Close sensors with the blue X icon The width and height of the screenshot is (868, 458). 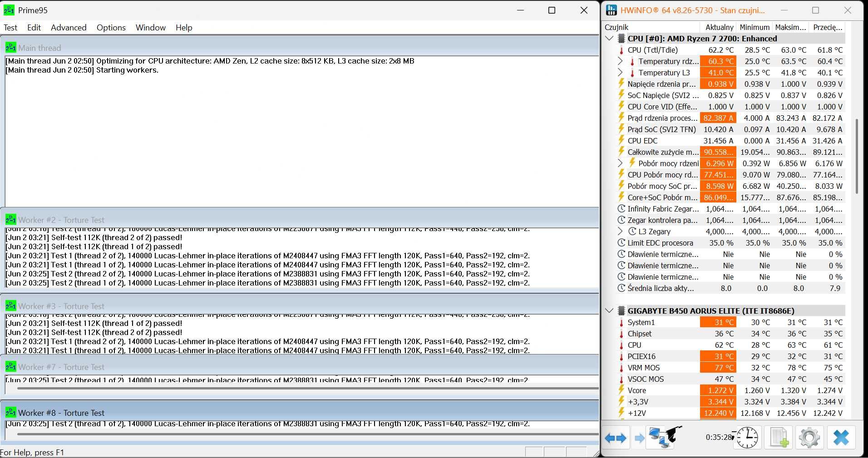pyautogui.click(x=841, y=438)
